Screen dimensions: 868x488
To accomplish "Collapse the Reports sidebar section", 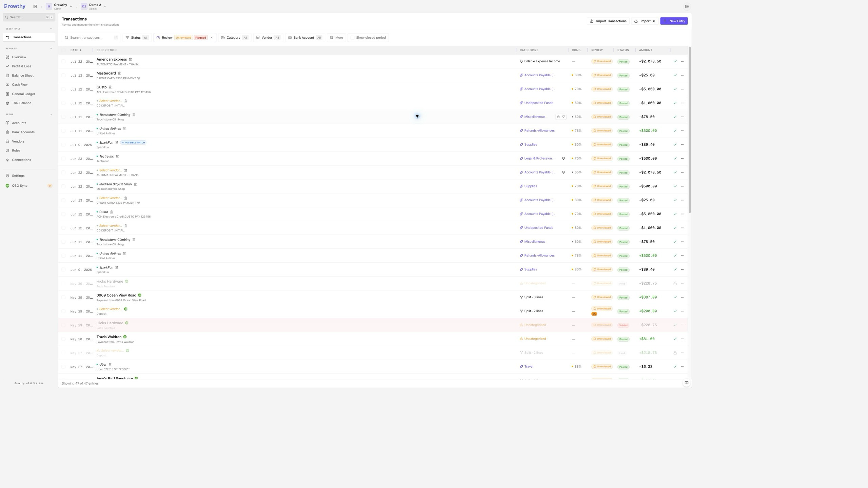I will pos(51,48).
